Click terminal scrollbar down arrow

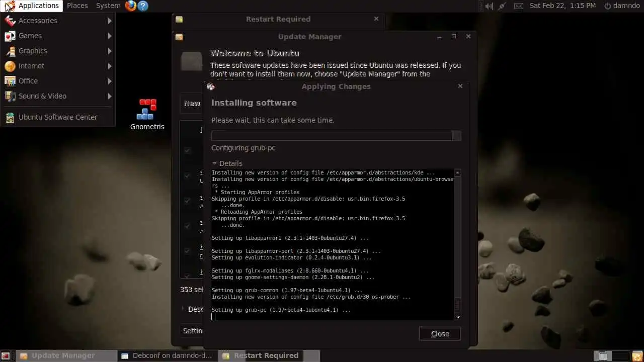point(457,317)
